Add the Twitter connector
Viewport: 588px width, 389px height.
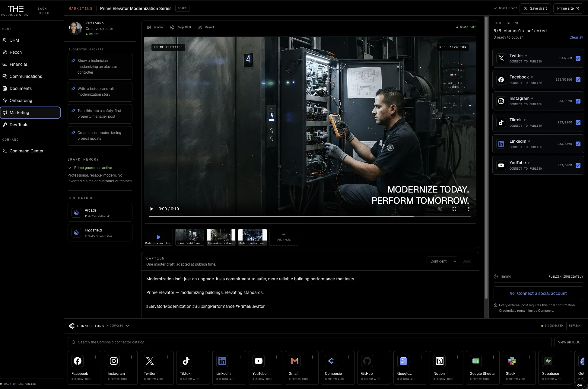(168, 357)
